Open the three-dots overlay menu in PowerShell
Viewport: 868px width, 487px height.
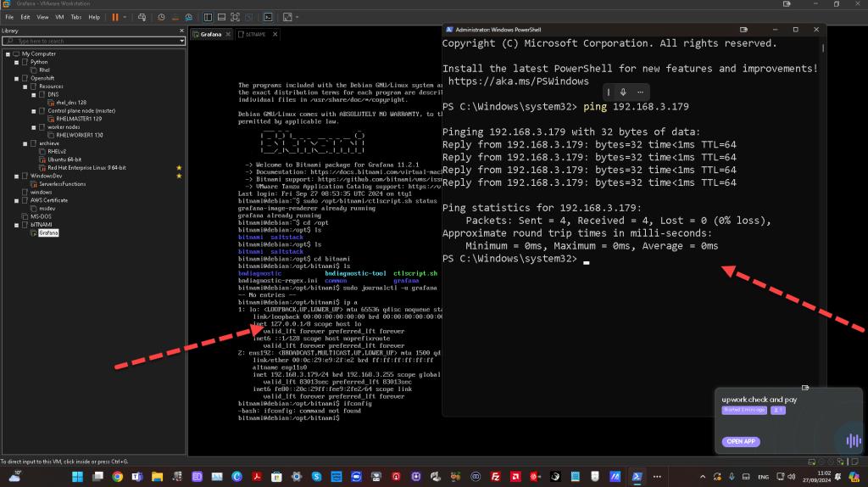640,92
